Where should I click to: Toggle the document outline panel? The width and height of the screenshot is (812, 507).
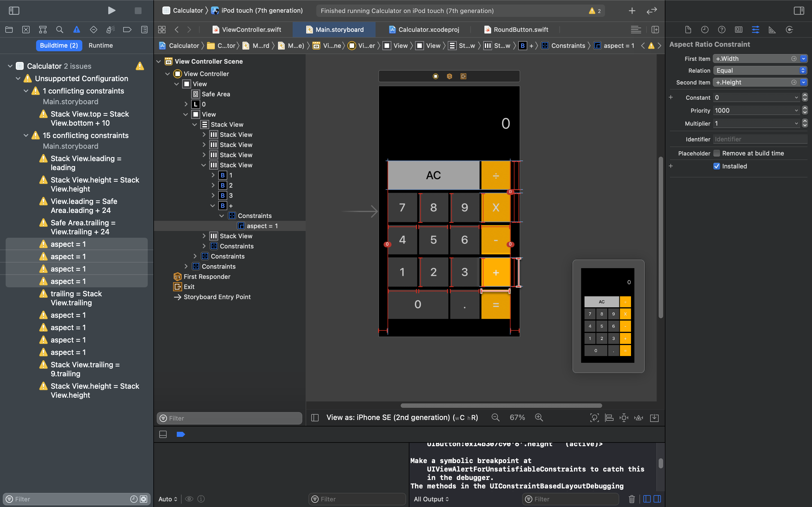(x=315, y=417)
